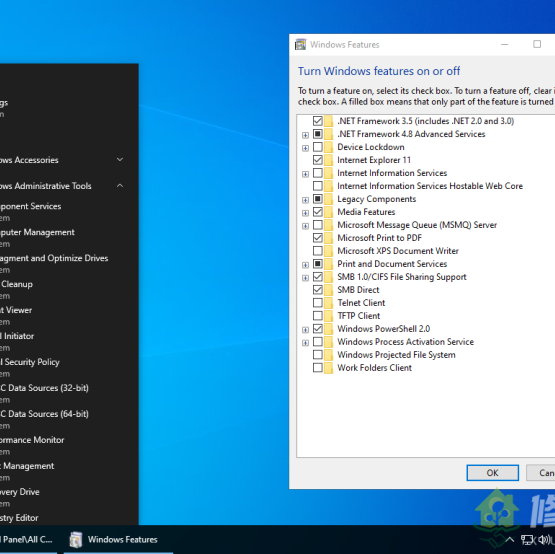The height and width of the screenshot is (554, 555).
Task: Click the SMB Direct folder icon
Action: (328, 290)
